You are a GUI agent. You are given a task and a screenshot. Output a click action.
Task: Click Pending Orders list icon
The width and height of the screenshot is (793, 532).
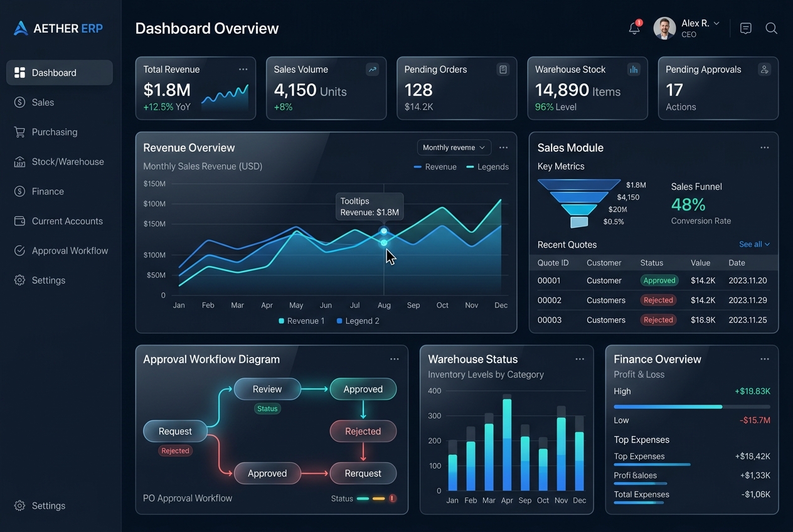(x=503, y=70)
